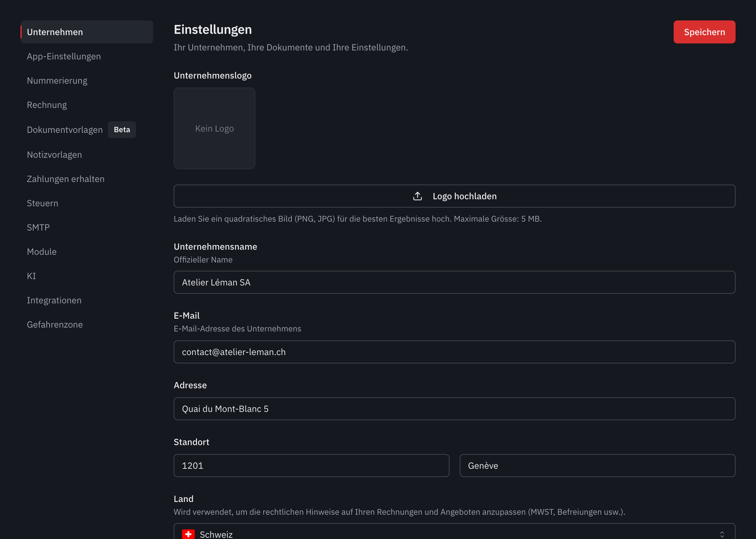Open the Schweiz country selector

click(454, 531)
